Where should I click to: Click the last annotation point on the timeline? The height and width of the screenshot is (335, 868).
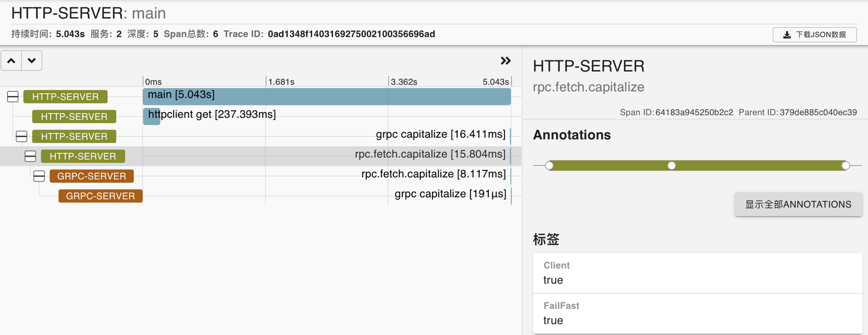[x=846, y=166]
